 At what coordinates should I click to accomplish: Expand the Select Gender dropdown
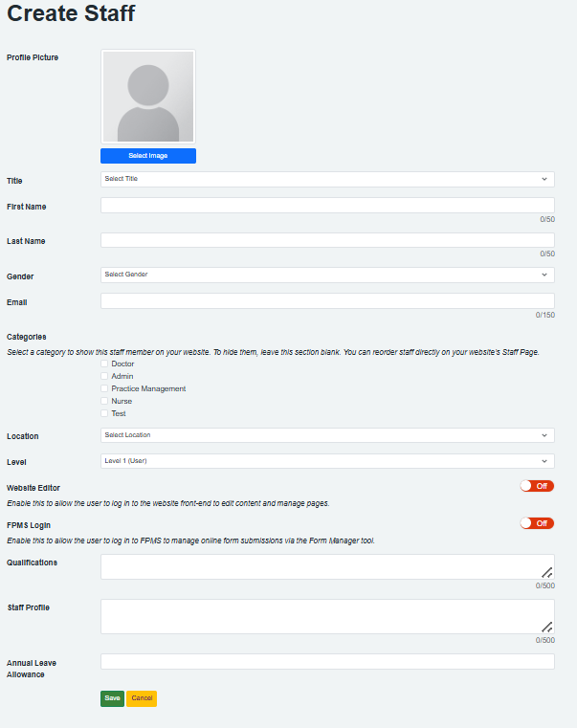coord(327,275)
